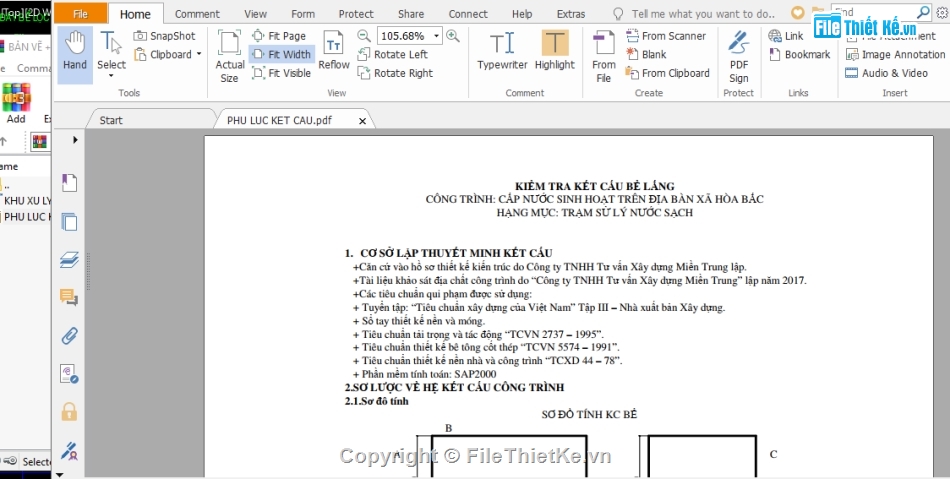The width and height of the screenshot is (950, 479).
Task: Open the zoom level dropdown arrow
Action: [x=436, y=36]
